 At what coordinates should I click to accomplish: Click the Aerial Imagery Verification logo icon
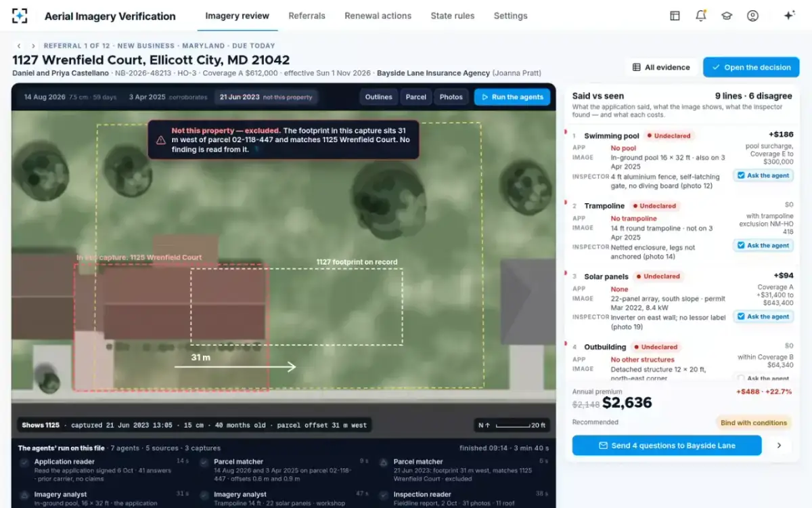click(20, 16)
